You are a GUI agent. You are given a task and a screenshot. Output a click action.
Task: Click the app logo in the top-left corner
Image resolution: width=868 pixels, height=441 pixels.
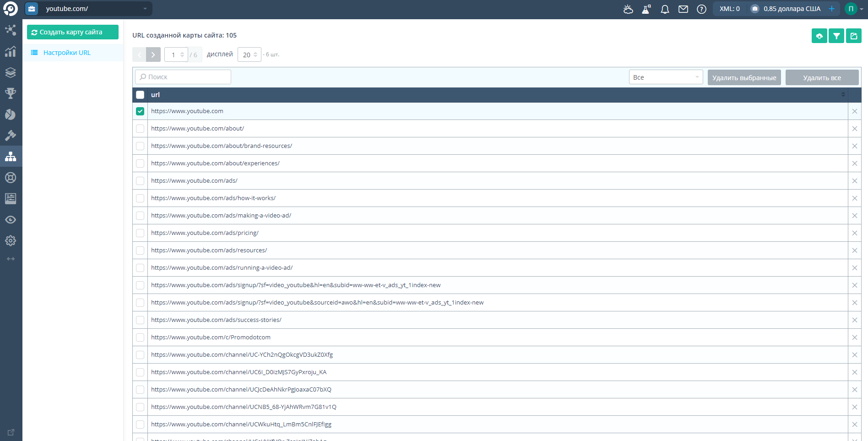10,9
